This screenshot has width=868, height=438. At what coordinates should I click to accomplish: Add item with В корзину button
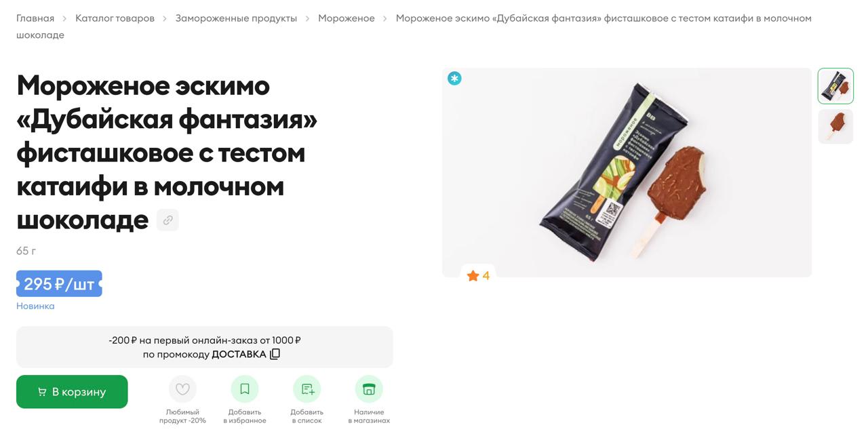point(72,392)
